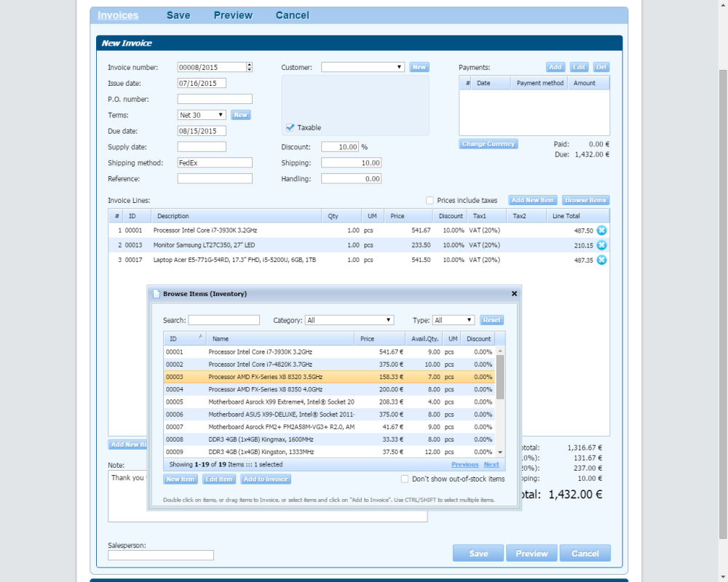Open the Type filter dropdown
Screen dimensions: 728x582
(454, 320)
